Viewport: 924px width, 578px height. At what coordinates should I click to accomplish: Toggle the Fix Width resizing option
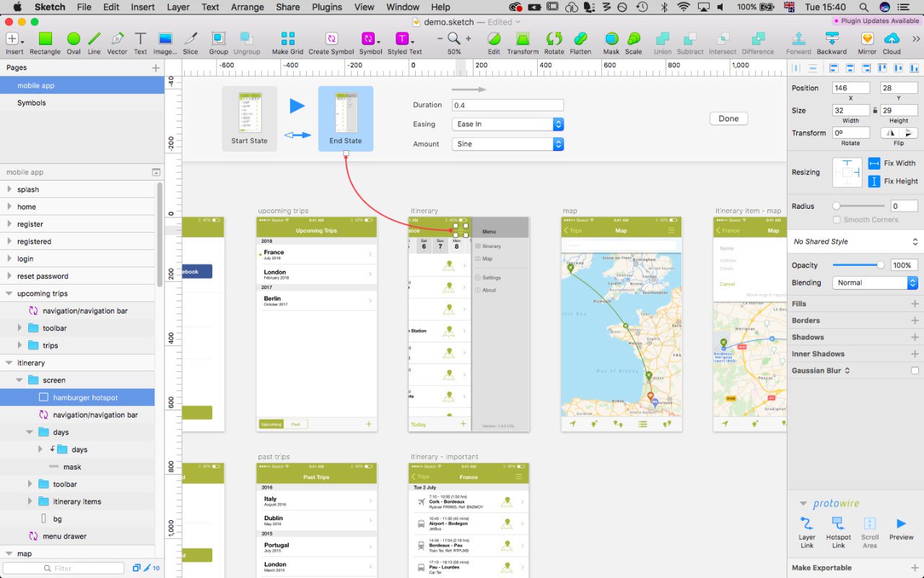click(874, 163)
